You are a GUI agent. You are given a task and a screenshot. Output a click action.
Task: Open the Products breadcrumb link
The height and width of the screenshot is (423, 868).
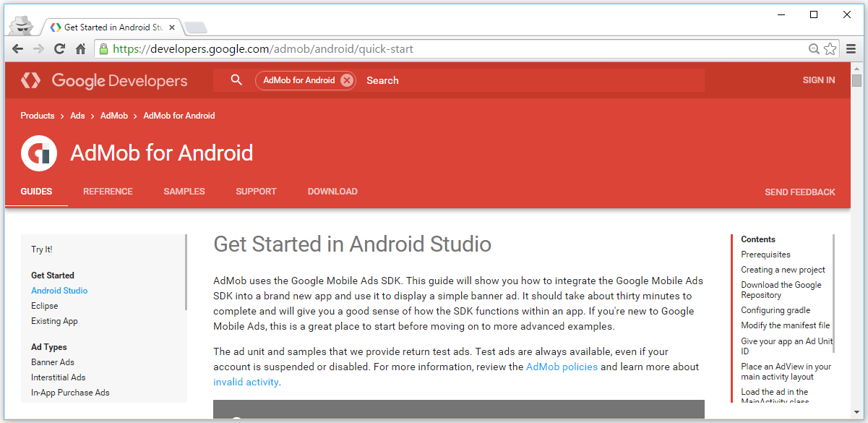[x=38, y=116]
